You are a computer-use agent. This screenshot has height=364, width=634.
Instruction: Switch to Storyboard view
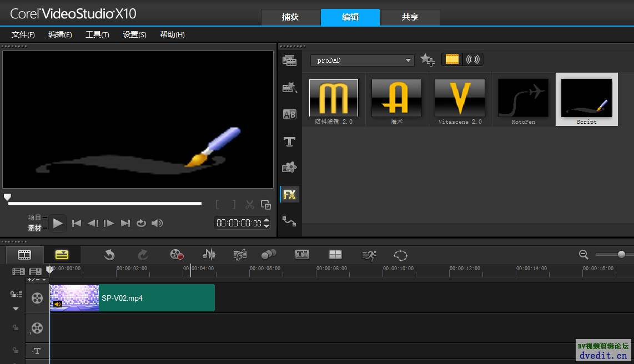click(x=24, y=255)
